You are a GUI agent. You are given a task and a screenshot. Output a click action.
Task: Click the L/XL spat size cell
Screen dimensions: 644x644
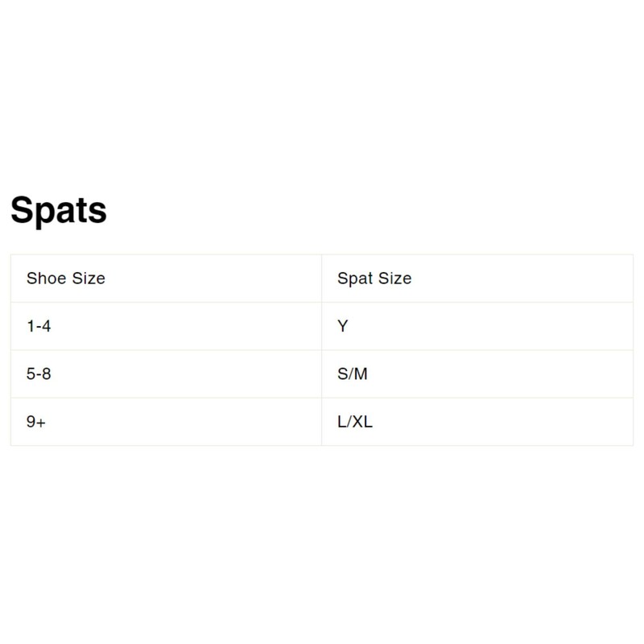tap(477, 422)
